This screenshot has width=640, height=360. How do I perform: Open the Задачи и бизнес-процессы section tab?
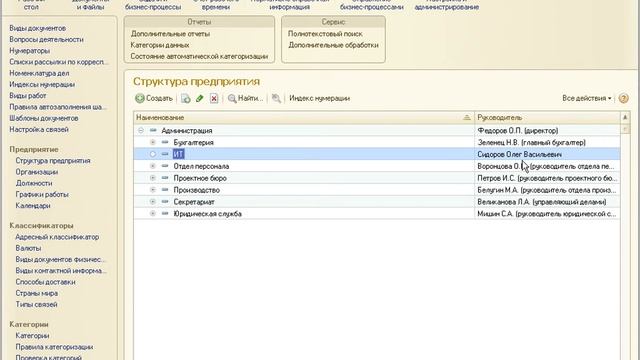(153, 4)
